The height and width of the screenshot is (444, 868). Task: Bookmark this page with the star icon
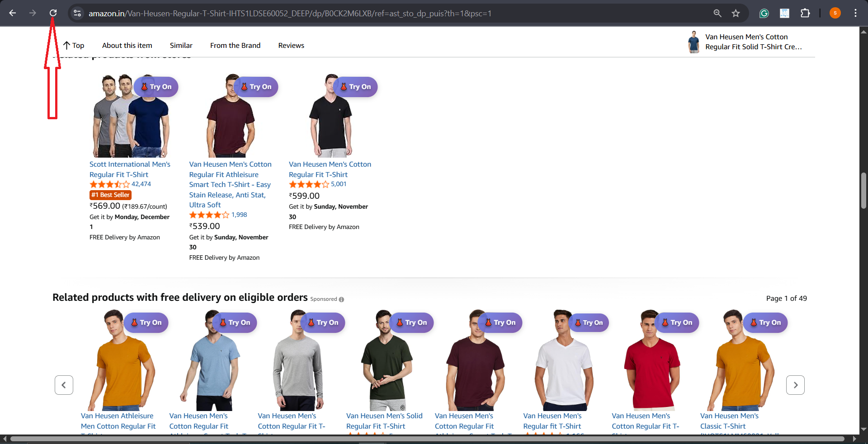736,13
